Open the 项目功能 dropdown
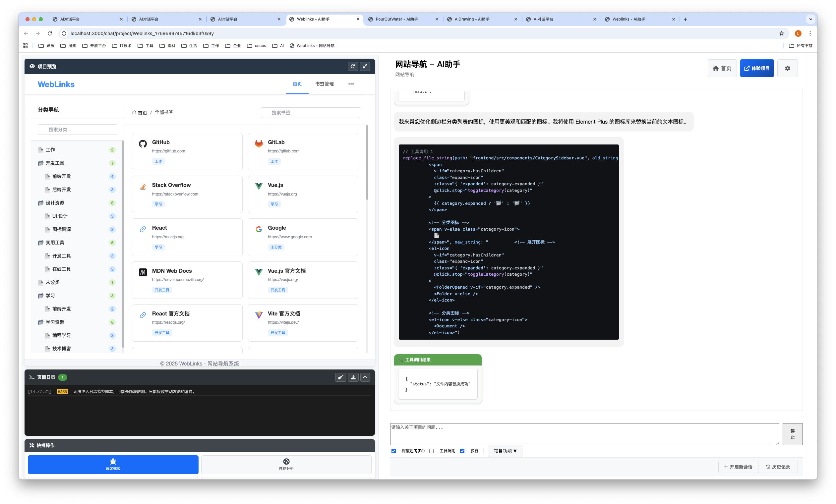 [x=505, y=451]
